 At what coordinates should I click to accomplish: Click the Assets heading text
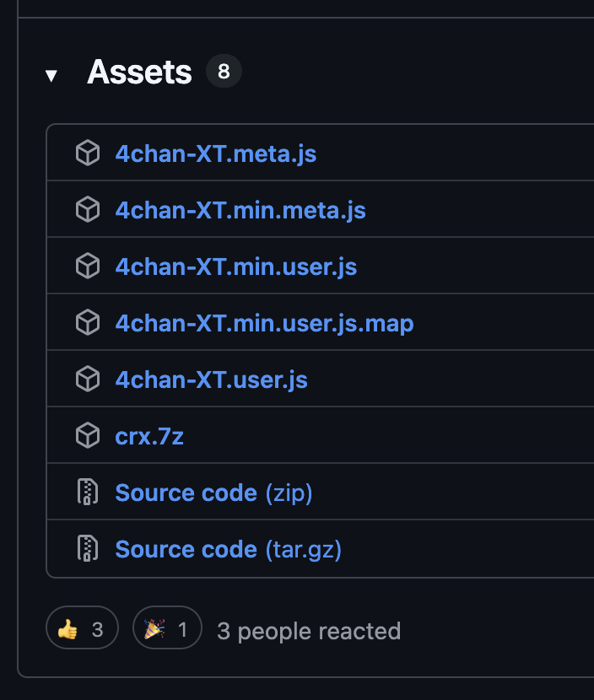tap(140, 73)
